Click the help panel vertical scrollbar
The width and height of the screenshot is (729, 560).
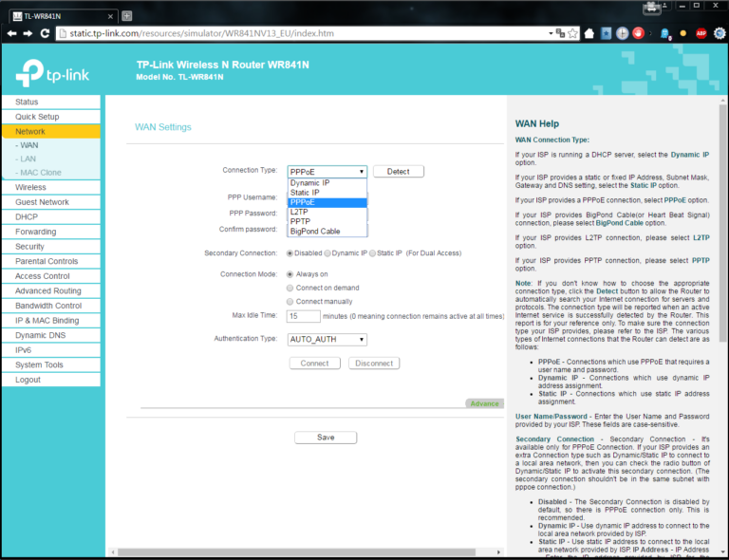(723, 237)
